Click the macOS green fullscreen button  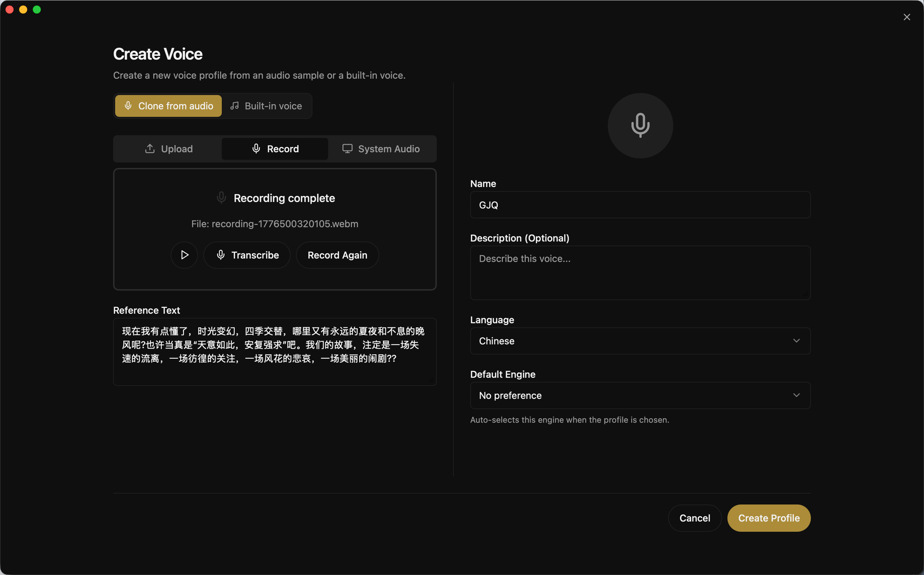(37, 10)
